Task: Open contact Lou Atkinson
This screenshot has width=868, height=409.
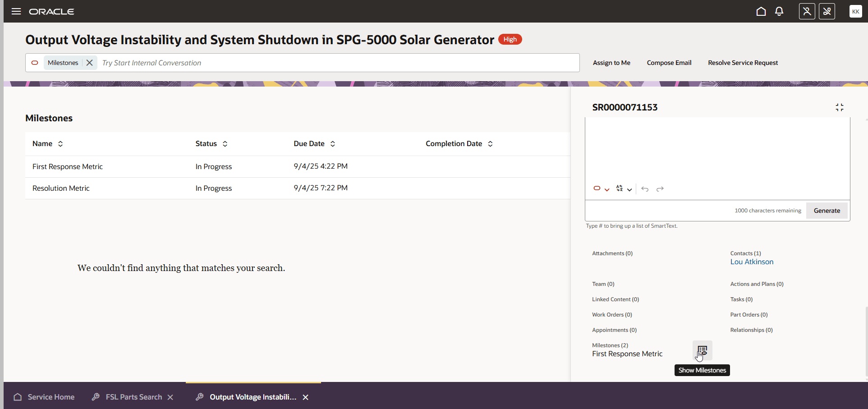Action: (x=752, y=262)
